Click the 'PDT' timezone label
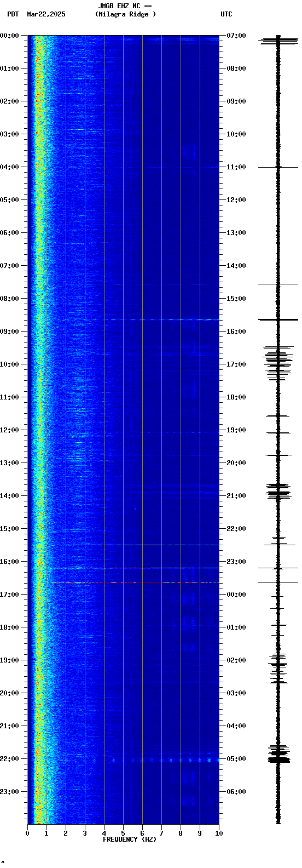 click(x=13, y=14)
